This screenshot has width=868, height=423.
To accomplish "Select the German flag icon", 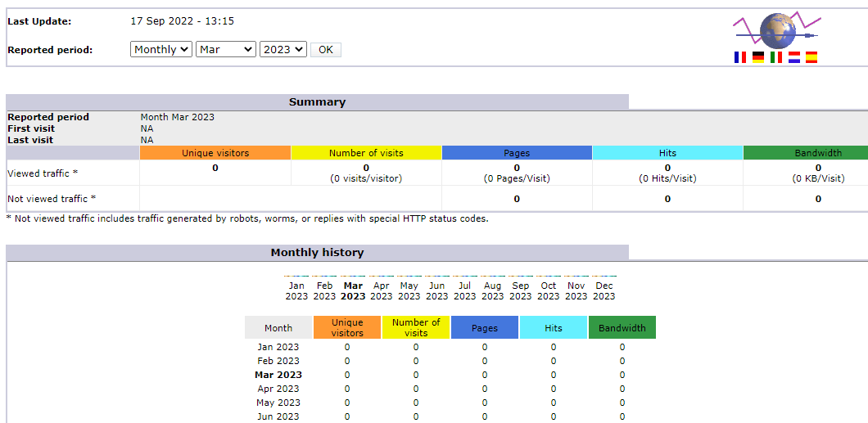I will [x=758, y=57].
